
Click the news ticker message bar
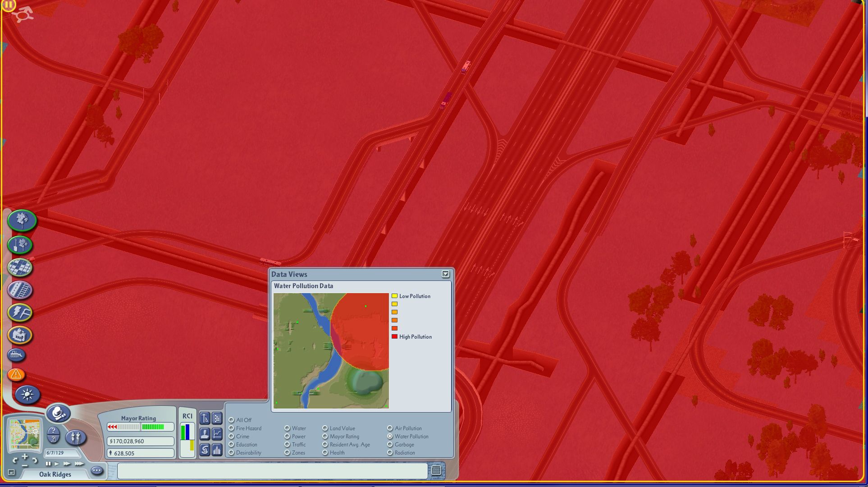point(272,471)
